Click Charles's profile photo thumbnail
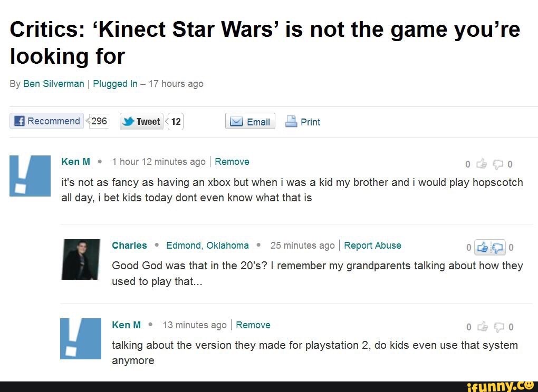Viewport: 538px width, 392px height. pyautogui.click(x=81, y=259)
